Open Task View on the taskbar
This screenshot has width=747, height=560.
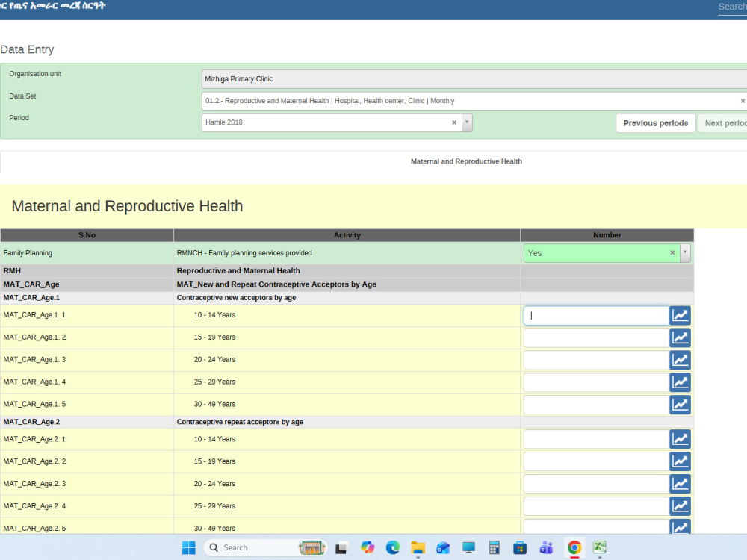click(341, 547)
